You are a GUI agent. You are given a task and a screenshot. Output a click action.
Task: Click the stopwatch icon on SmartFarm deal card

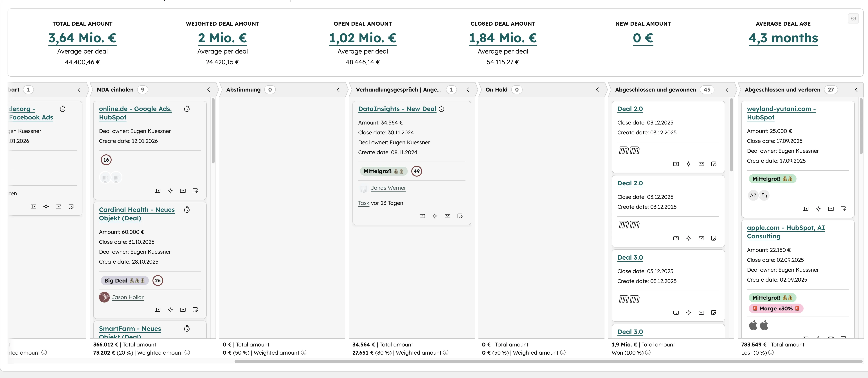(187, 328)
